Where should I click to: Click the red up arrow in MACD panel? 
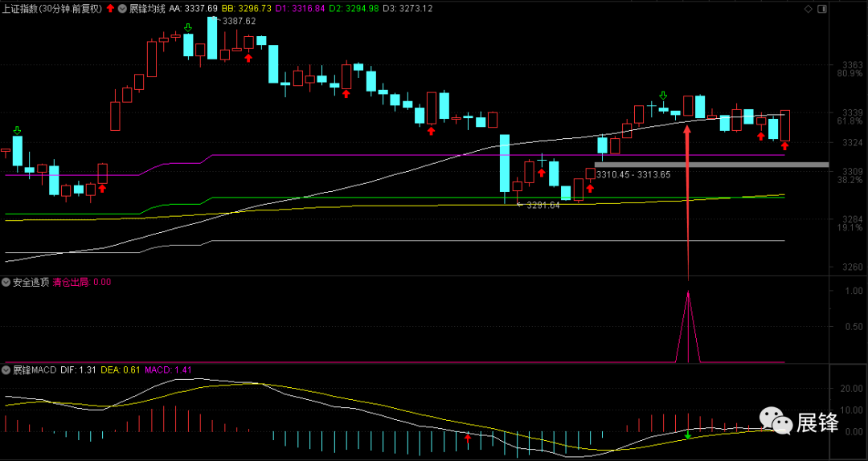click(468, 439)
